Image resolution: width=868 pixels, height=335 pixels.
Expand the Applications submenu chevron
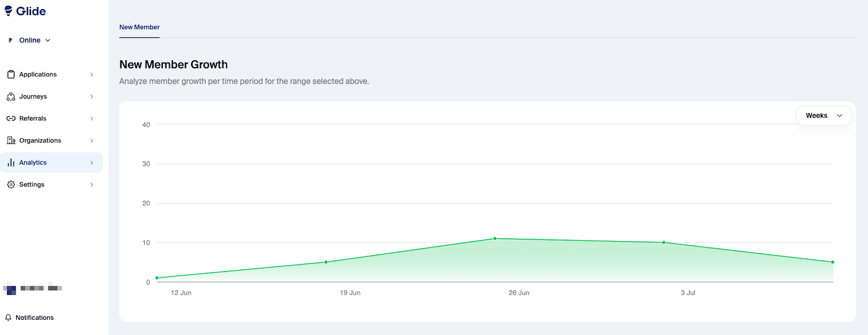tap(92, 75)
